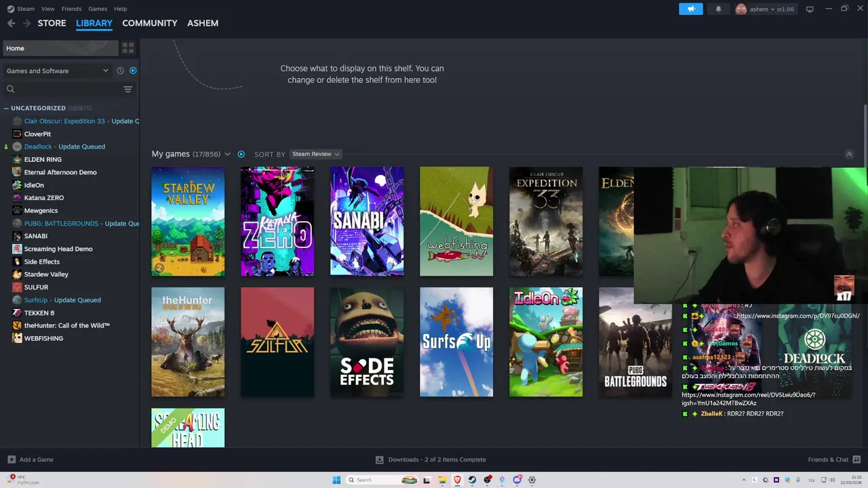
Task: Open the Games menu
Action: pos(98,9)
